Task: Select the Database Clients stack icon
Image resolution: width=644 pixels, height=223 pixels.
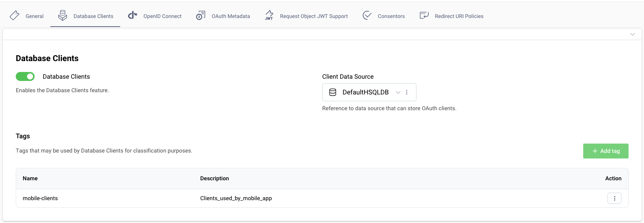Action: click(62, 15)
